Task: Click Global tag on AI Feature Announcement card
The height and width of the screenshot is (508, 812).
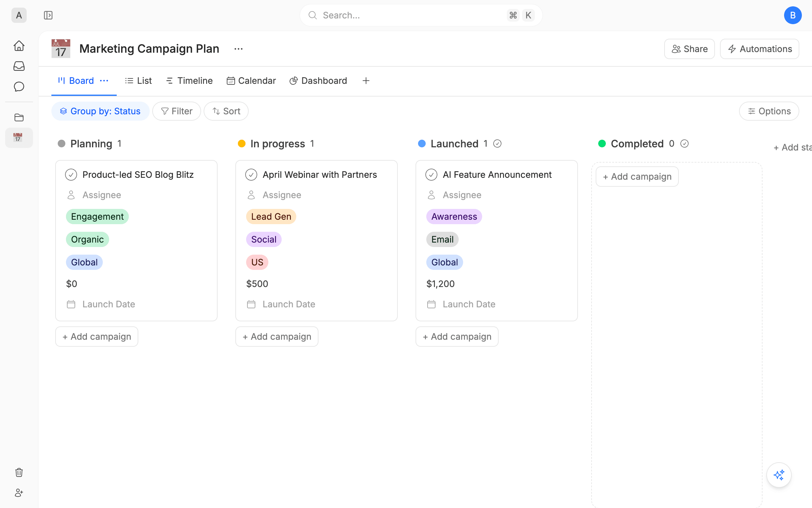Action: [x=445, y=262]
